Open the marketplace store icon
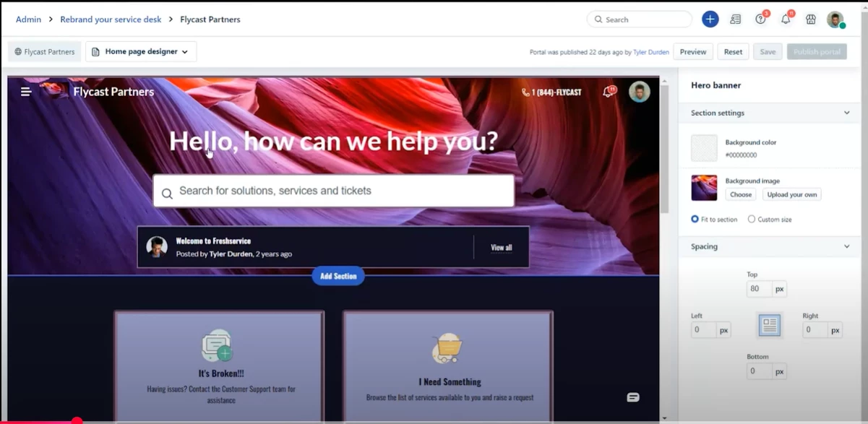Viewport: 868px width, 424px height. pos(811,20)
